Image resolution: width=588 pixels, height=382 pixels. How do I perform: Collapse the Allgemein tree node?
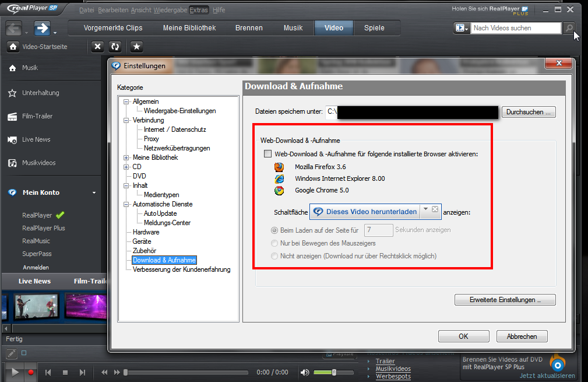click(x=126, y=101)
